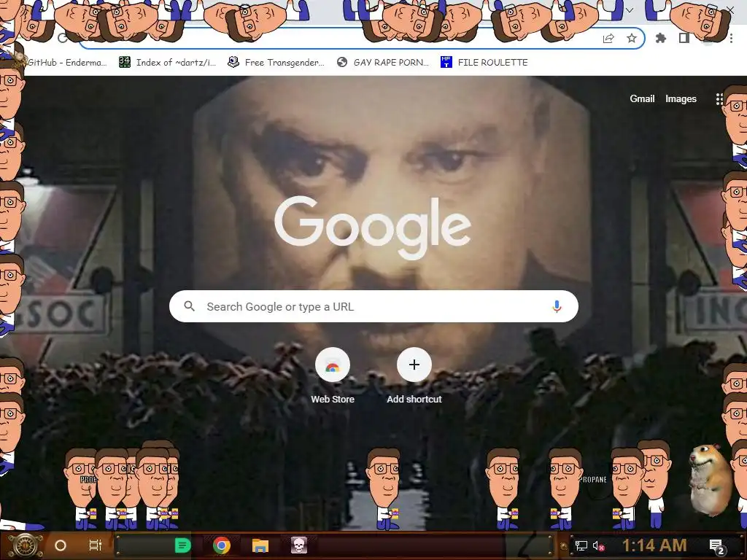Open the Index of ~dartz bookmark

(x=168, y=63)
